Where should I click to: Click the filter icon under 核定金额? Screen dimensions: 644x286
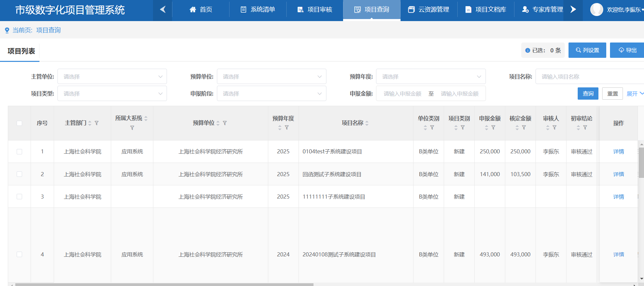click(x=524, y=128)
